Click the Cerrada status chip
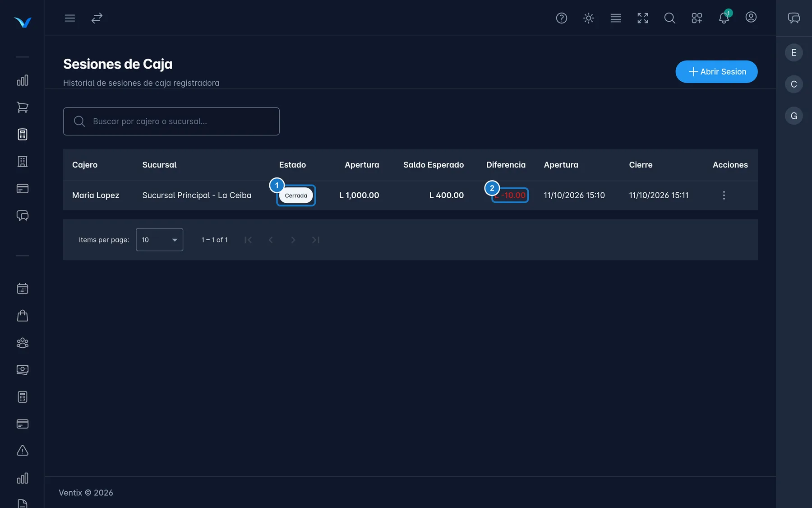812x508 pixels. point(296,196)
